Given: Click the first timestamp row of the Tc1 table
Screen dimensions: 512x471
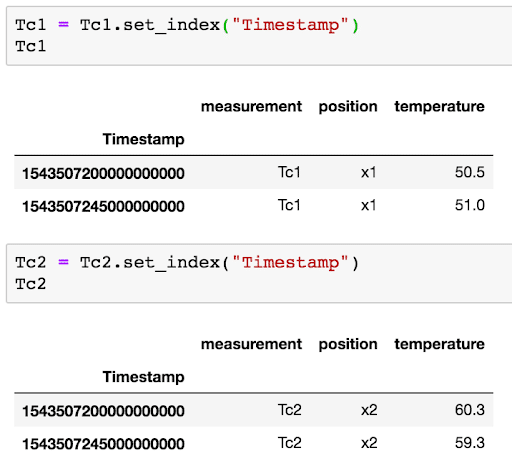Looking at the screenshot, I should click(x=254, y=173).
